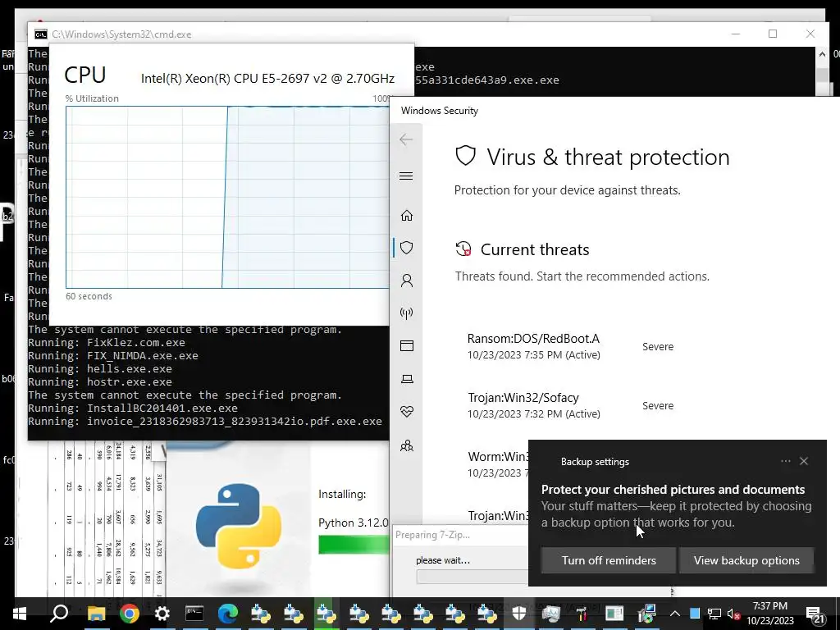
Task: Launch File Explorer from the taskbar
Action: [97, 614]
